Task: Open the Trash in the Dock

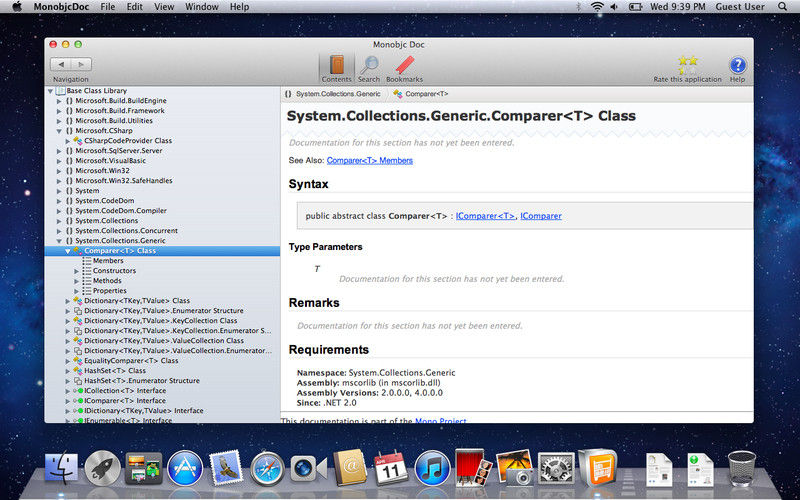Action: coord(741,468)
